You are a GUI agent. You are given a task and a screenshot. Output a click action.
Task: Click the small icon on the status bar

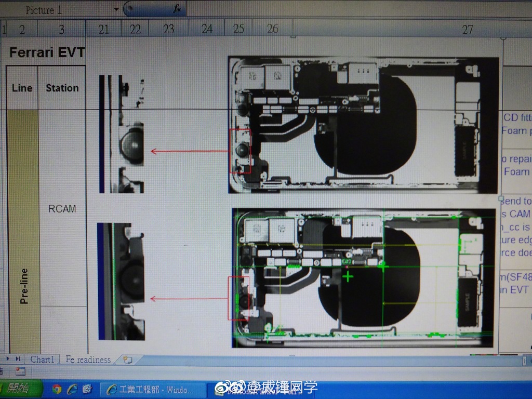pyautogui.click(x=20, y=371)
